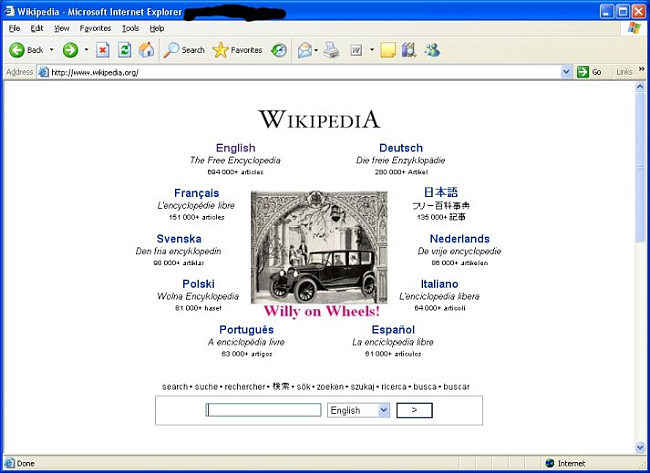Expand the address bar dropdown arrow
The image size is (650, 473).
[566, 72]
